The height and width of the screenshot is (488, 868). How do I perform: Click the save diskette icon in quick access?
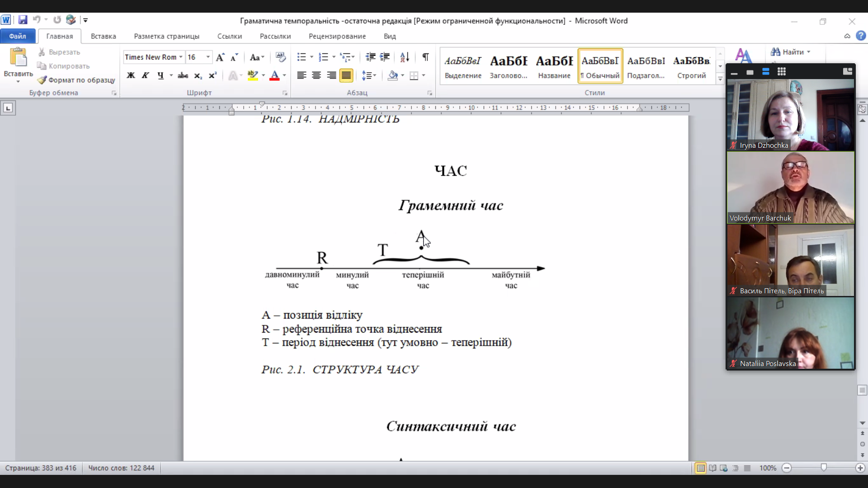point(23,20)
